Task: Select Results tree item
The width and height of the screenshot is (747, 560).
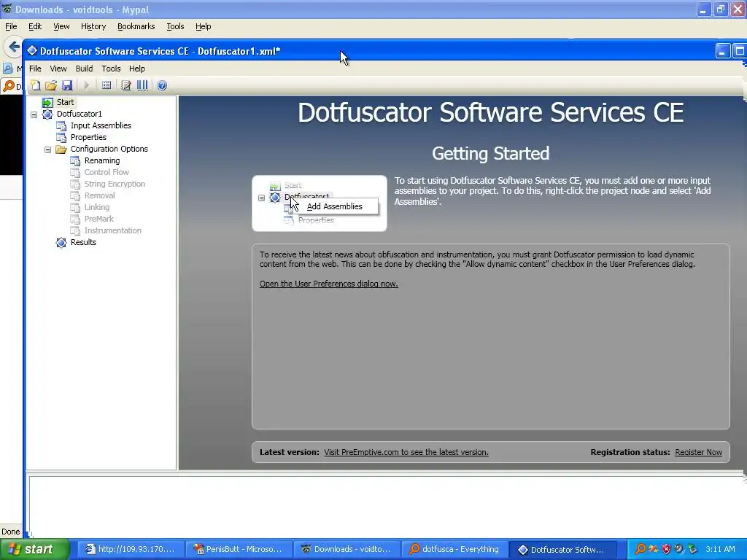Action: [x=83, y=242]
